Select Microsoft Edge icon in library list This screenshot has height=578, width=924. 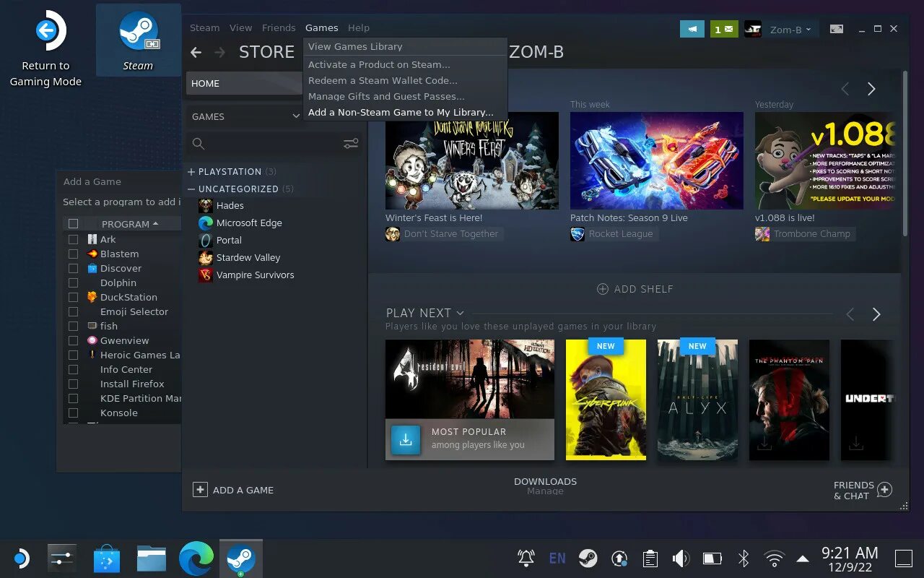[206, 223]
